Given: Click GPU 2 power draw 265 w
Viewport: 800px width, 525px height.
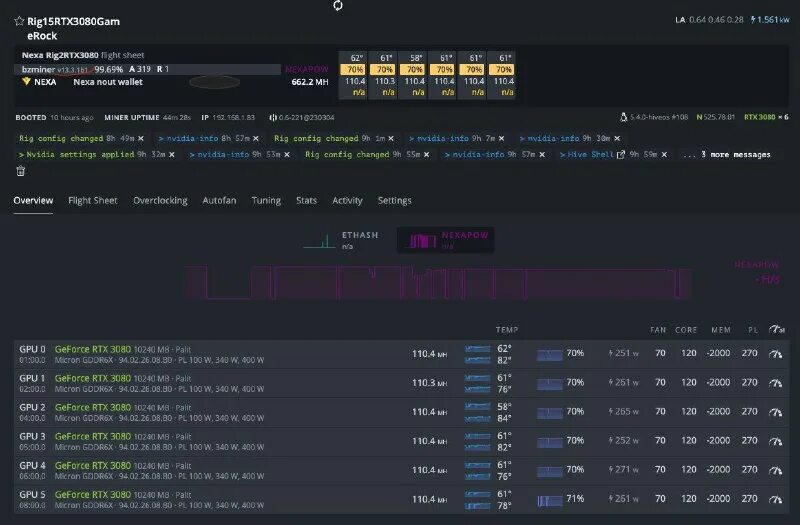Looking at the screenshot, I should tap(623, 412).
